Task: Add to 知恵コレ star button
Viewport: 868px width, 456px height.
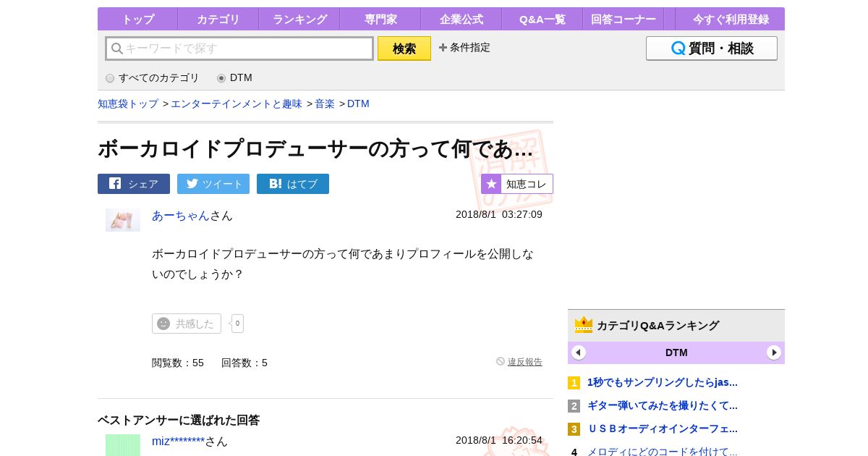Action: (x=517, y=184)
